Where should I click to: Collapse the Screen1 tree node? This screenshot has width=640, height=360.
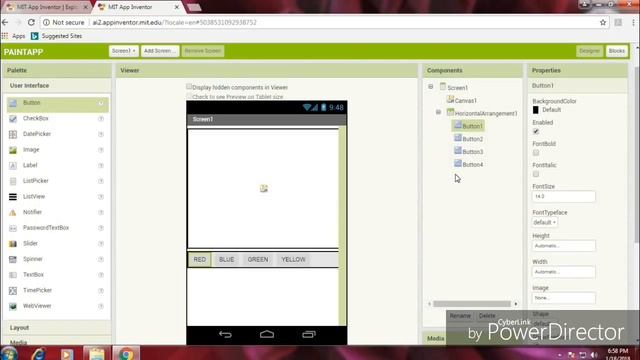click(x=431, y=87)
